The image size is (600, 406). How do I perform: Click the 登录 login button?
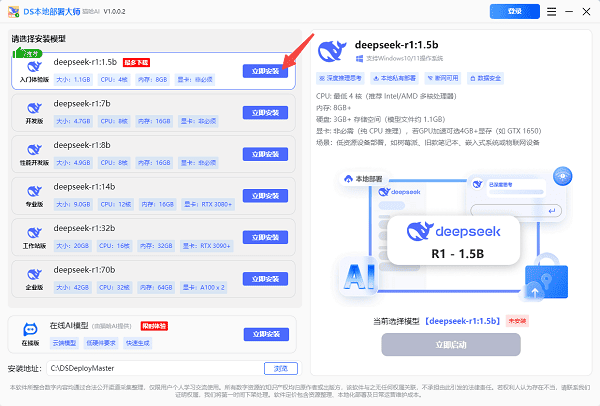pos(513,12)
